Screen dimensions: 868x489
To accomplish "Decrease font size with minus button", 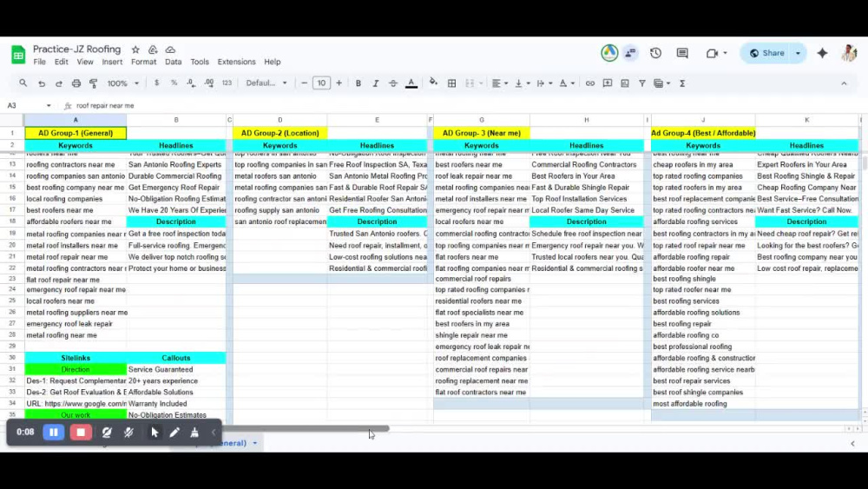I will point(304,83).
